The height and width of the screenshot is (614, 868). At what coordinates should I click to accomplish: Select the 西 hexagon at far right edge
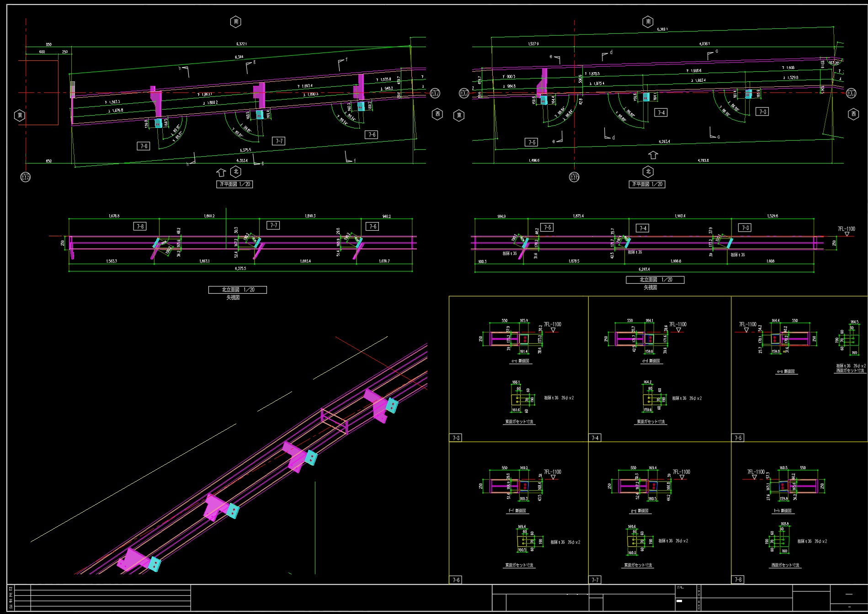point(853,114)
